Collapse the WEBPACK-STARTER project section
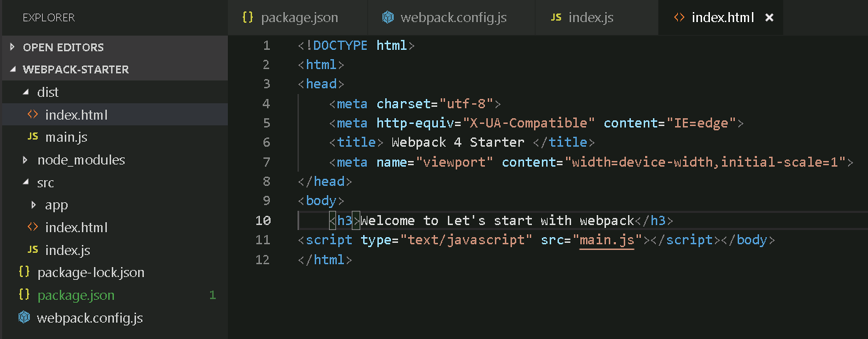Screen dimensions: 868x339 [13, 70]
